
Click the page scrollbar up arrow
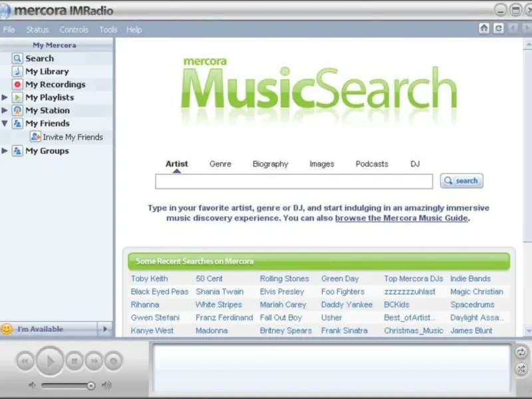[528, 45]
